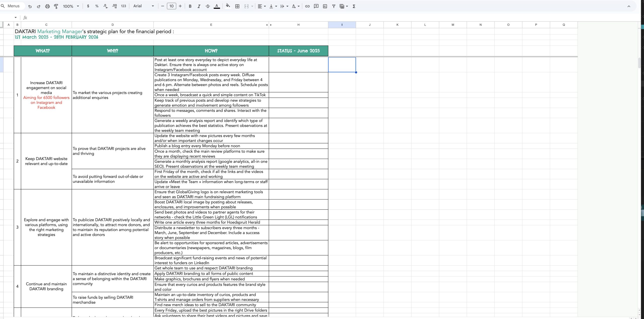Format as currency with dollar icon
The image size is (644, 319).
point(88,6)
